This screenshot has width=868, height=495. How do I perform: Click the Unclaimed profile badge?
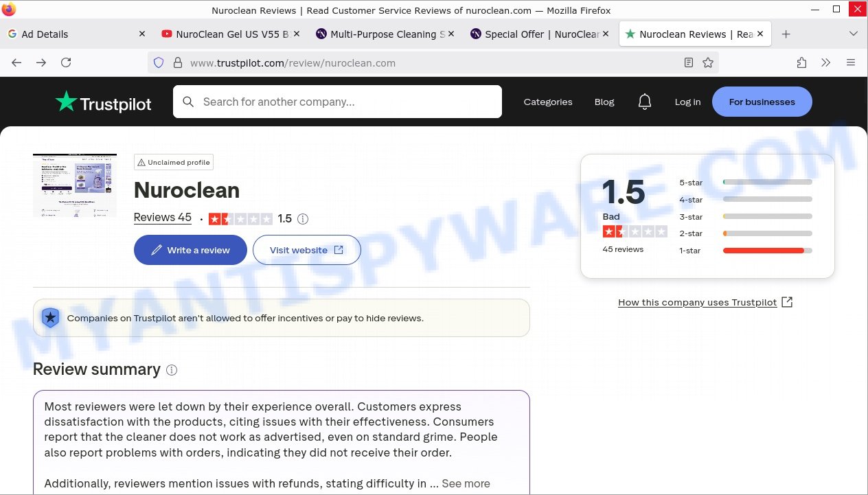coord(174,162)
